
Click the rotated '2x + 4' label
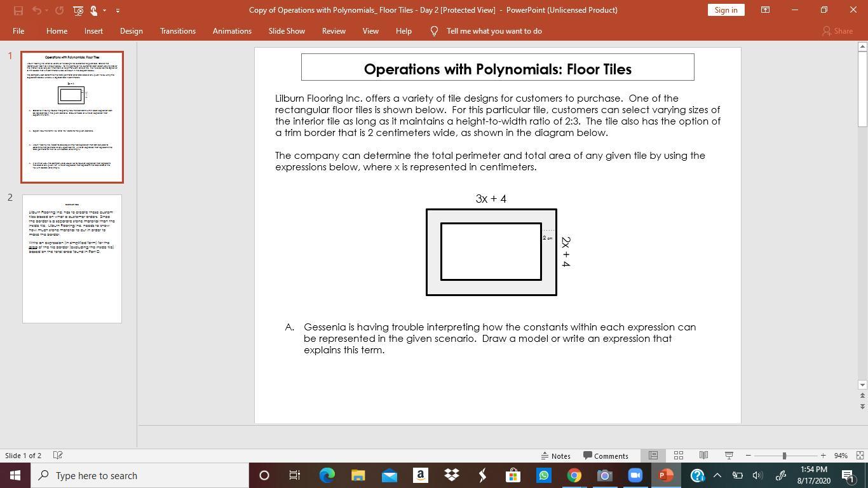(566, 252)
